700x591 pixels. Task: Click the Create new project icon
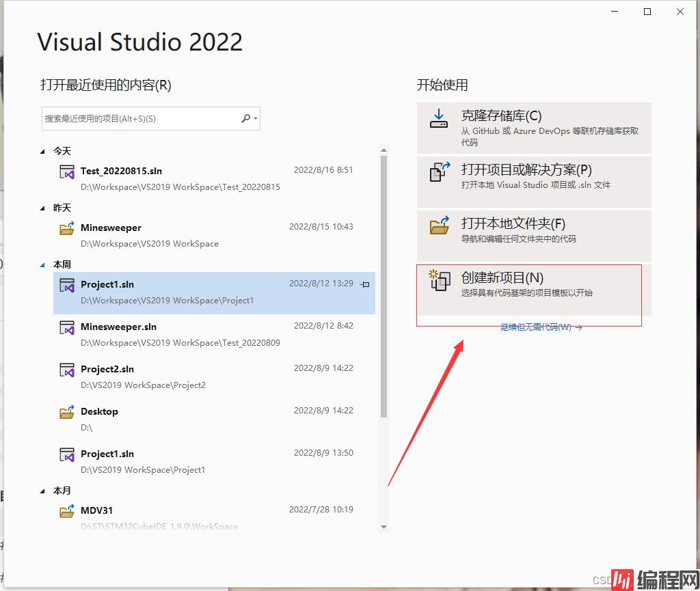pyautogui.click(x=439, y=280)
